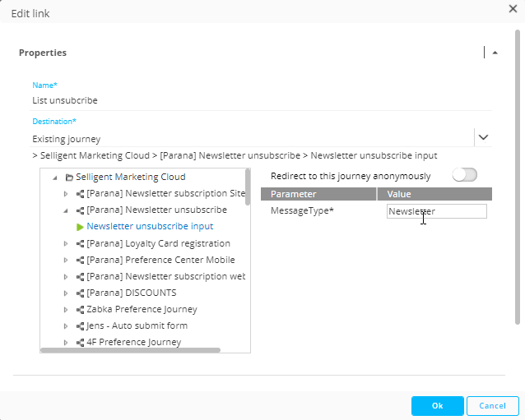Toggle Redirect to this journey anonymously
Image resolution: width=525 pixels, height=420 pixels.
click(x=464, y=175)
